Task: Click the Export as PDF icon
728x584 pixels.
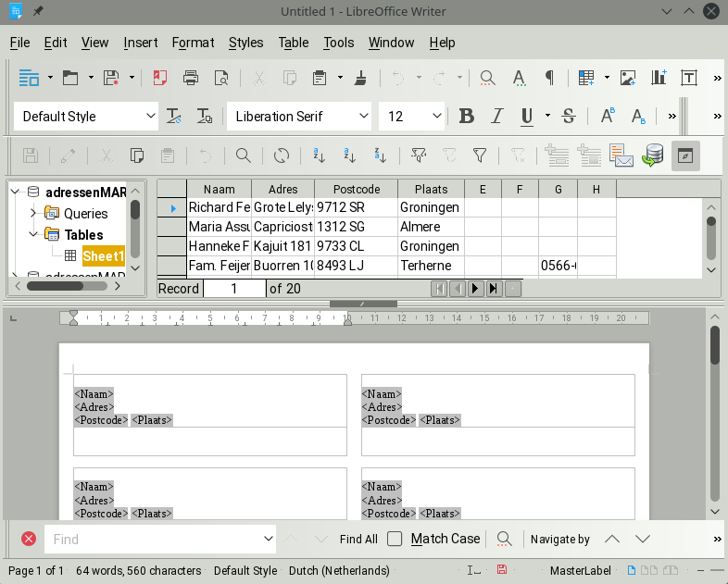Action: click(160, 78)
